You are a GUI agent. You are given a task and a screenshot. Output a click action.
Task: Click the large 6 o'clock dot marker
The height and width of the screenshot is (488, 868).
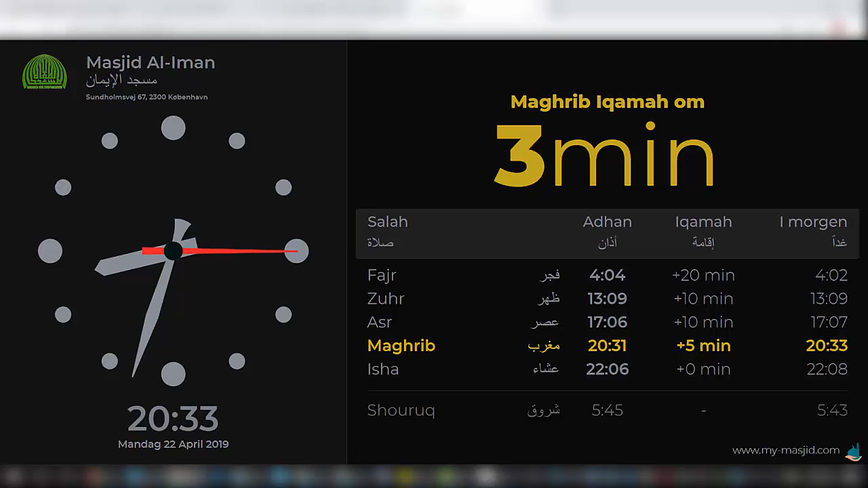(173, 374)
